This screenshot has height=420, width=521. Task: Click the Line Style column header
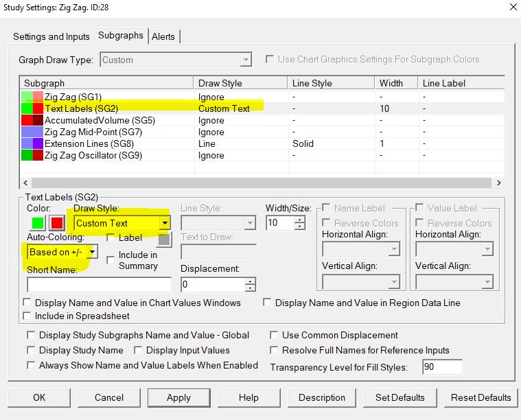coord(331,83)
